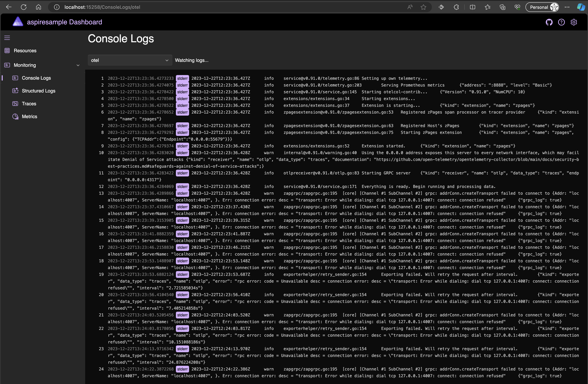Select Console Logs in sidebar

coord(36,78)
